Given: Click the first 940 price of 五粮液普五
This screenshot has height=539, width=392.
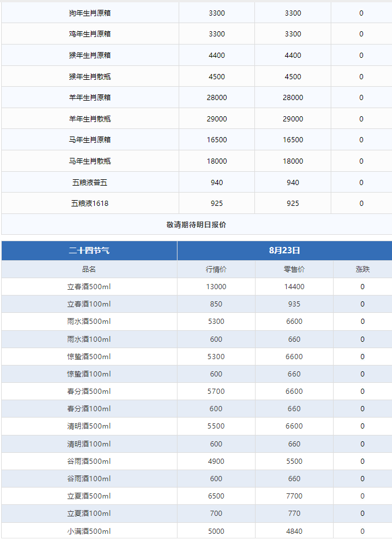Looking at the screenshot, I should (217, 183).
